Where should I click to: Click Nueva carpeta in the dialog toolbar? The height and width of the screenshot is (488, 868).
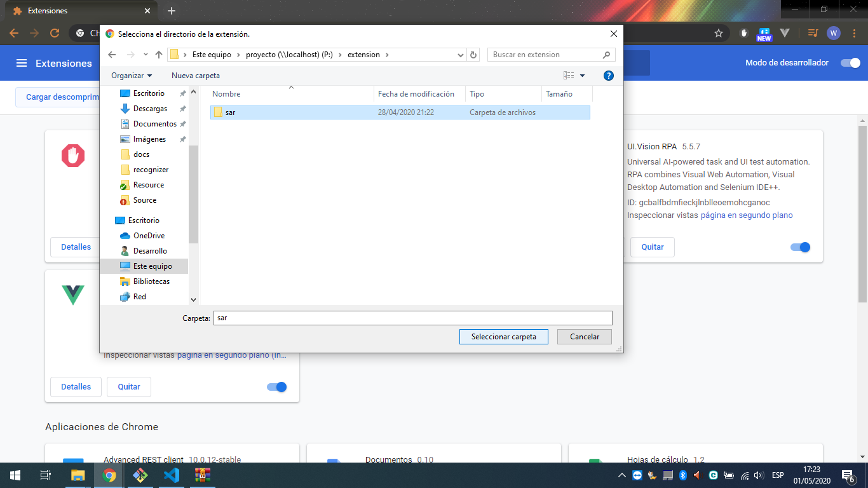[195, 76]
